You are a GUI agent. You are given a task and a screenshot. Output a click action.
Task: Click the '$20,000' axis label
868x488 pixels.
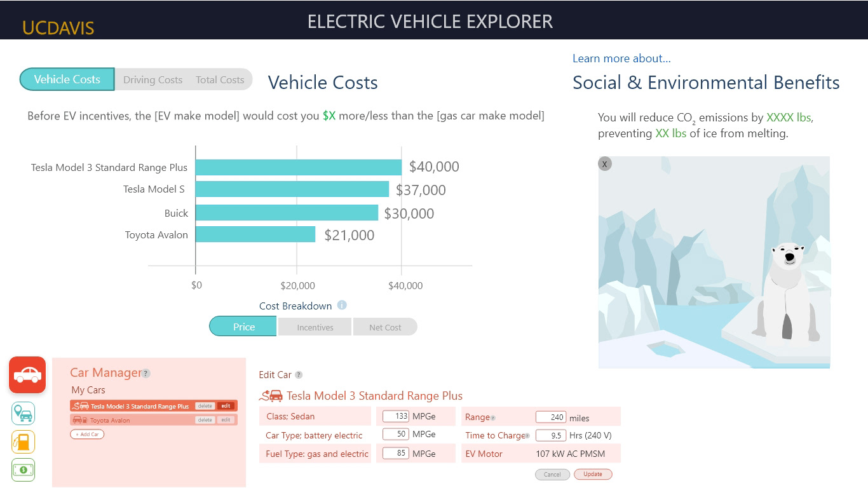click(297, 285)
